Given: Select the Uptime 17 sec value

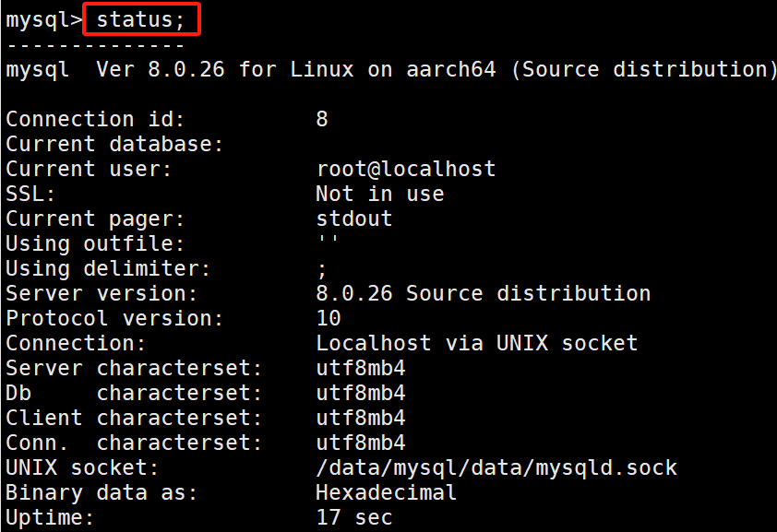Looking at the screenshot, I should pos(354,517).
